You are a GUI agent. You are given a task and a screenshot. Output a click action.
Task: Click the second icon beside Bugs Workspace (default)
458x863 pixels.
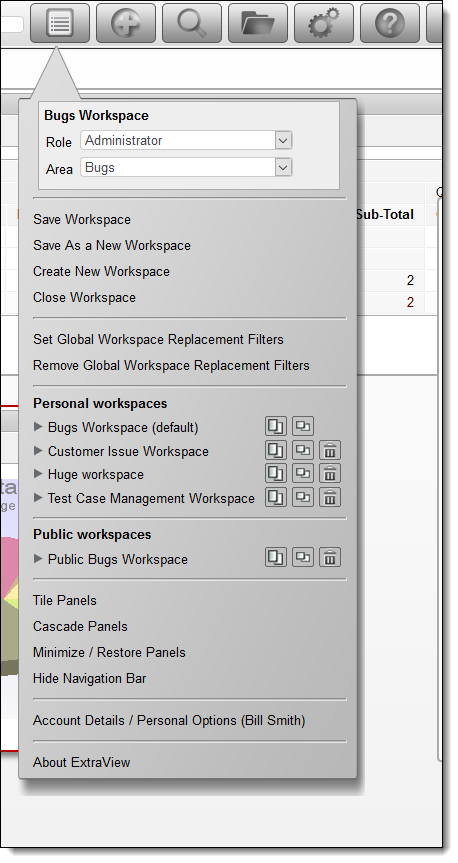(x=302, y=426)
